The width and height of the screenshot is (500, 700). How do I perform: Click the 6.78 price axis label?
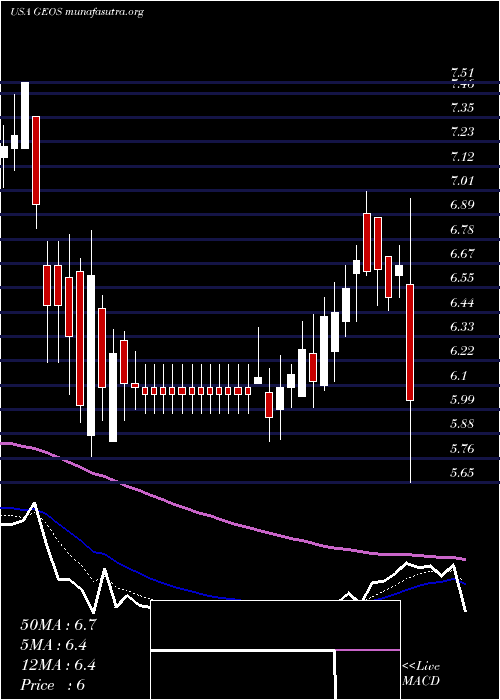462,229
